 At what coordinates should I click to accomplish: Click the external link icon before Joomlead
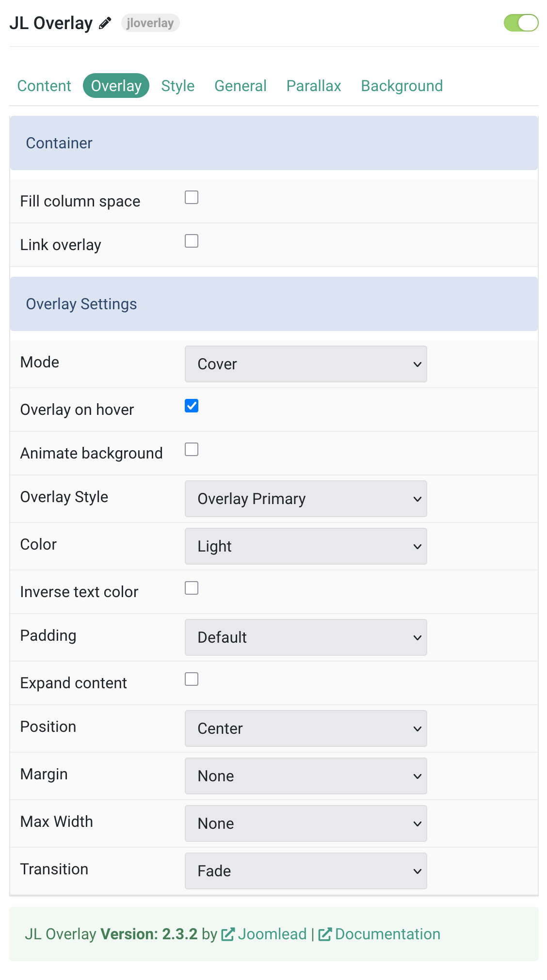[x=228, y=934]
